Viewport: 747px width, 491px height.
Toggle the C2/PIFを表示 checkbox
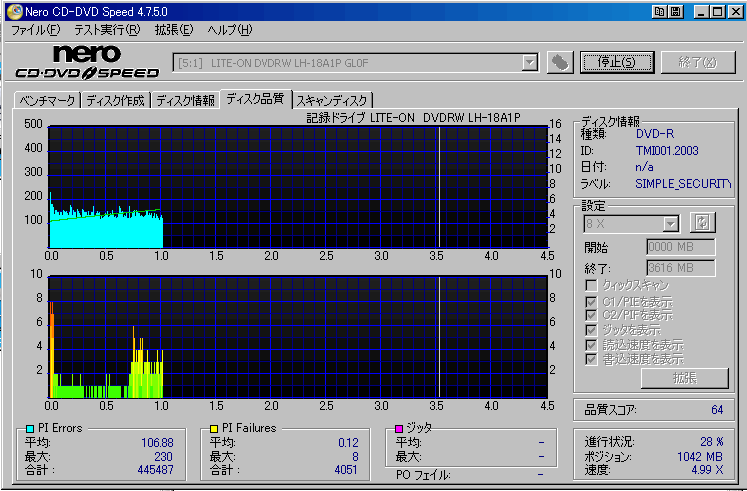tap(591, 315)
